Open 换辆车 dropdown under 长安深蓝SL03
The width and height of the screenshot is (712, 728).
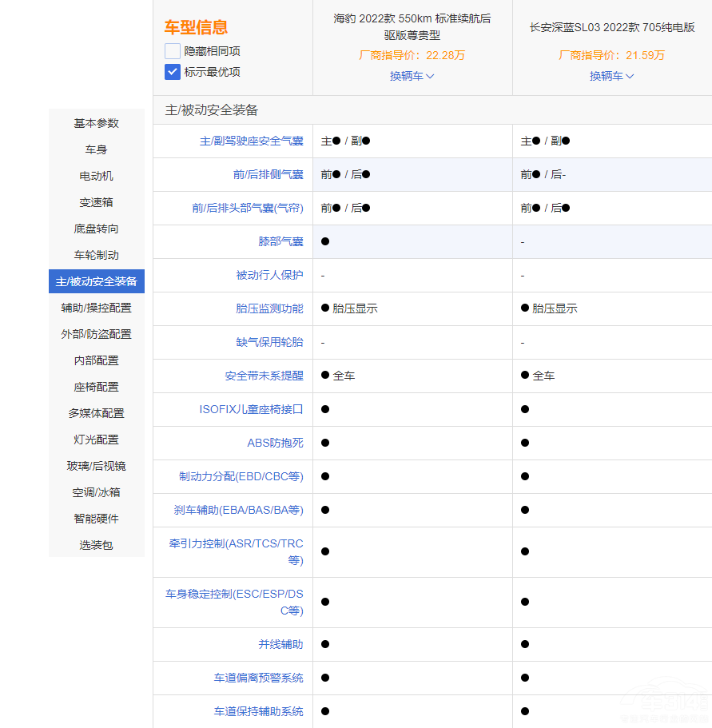(611, 76)
